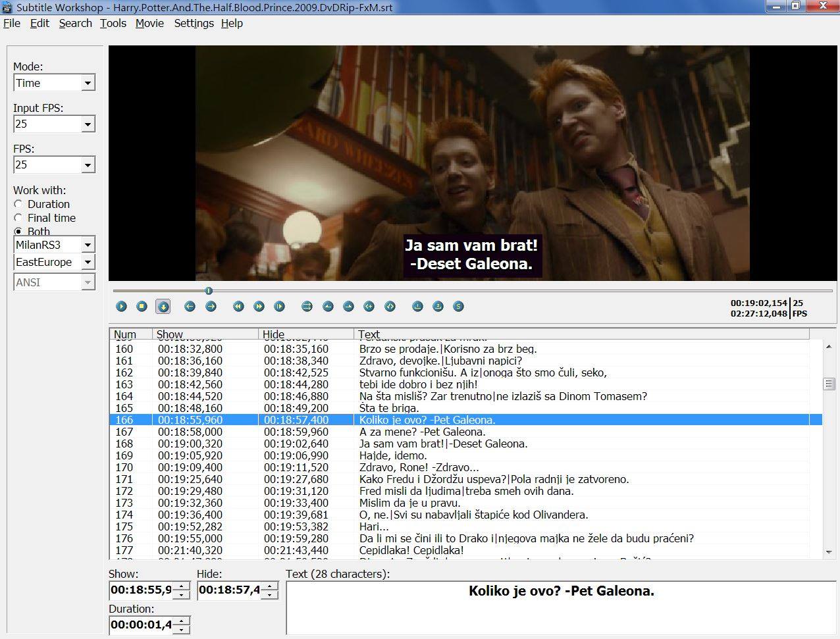Toggle the scroll list down-arrow button
The width and height of the screenshot is (840, 639).
pyautogui.click(x=163, y=306)
